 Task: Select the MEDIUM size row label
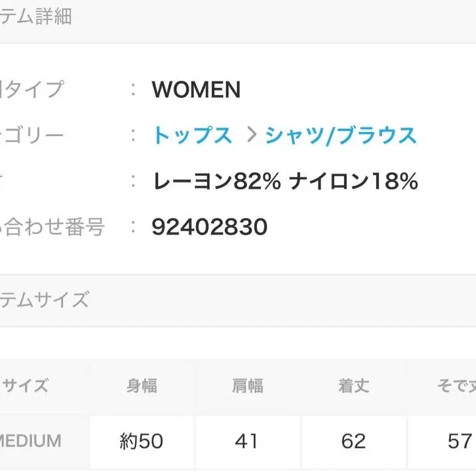(x=31, y=441)
